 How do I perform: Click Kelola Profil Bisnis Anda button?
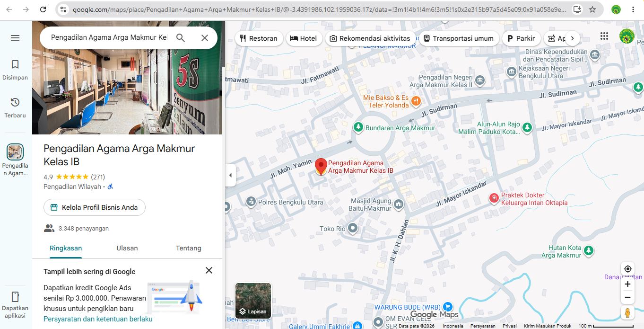point(95,207)
